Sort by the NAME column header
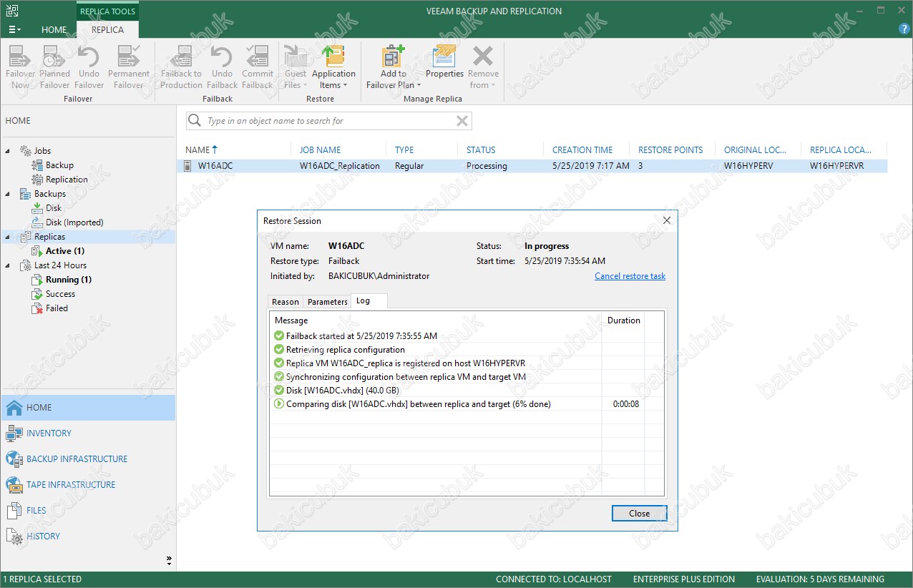This screenshot has width=913, height=588. point(201,150)
